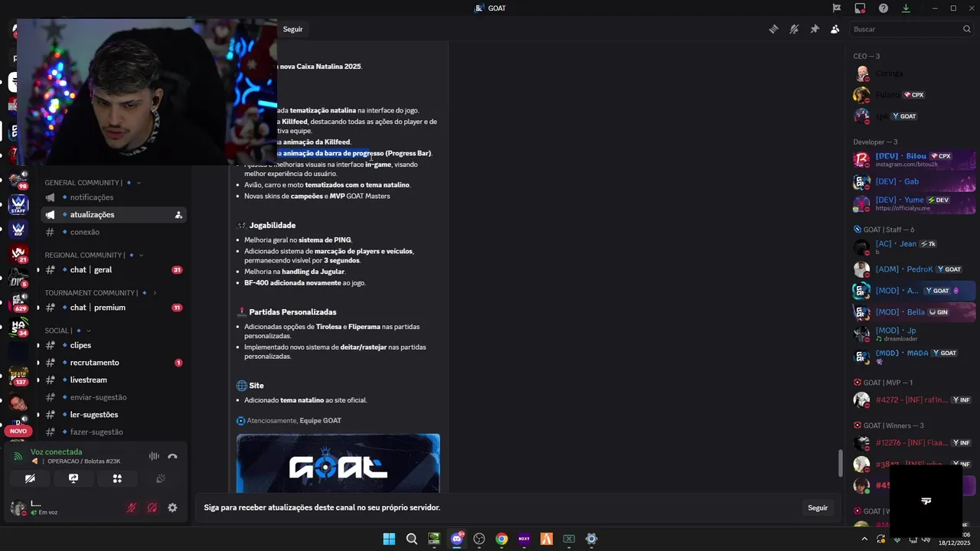Screen dimensions: 980x551
Task: Open the livestream channel
Action: click(x=114, y=380)
